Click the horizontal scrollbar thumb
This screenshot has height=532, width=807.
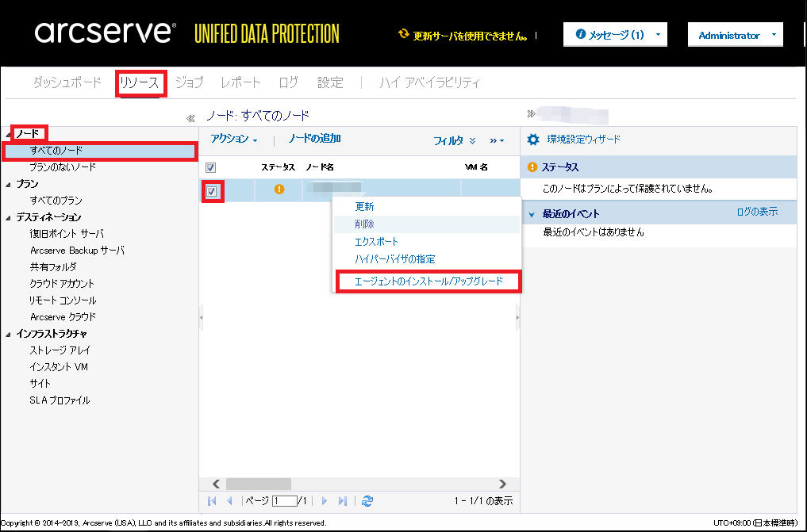click(259, 484)
